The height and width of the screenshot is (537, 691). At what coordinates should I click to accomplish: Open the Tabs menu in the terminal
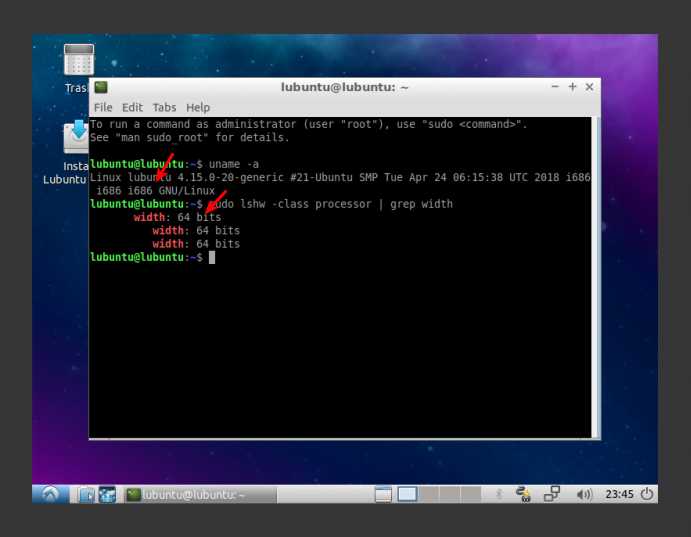[164, 107]
